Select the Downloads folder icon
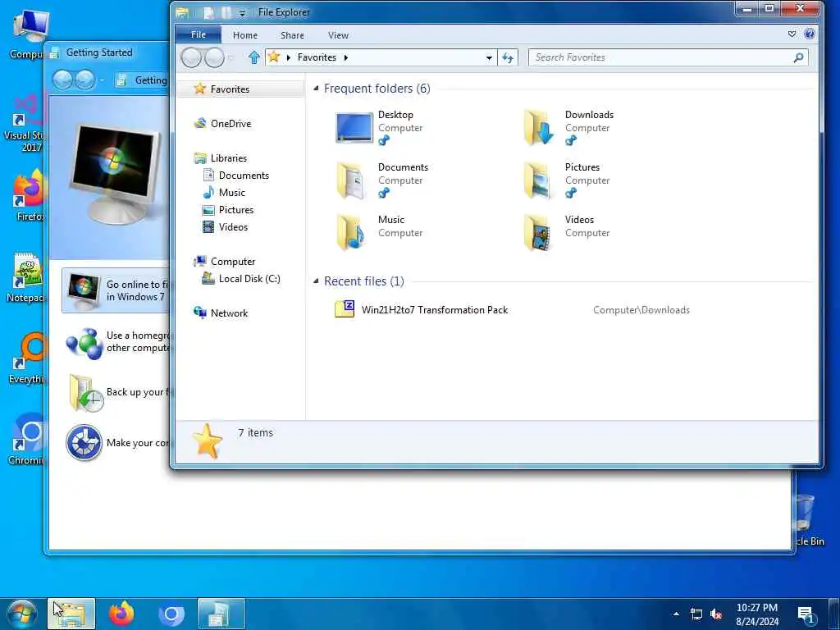Image resolution: width=840 pixels, height=630 pixels. tap(539, 127)
